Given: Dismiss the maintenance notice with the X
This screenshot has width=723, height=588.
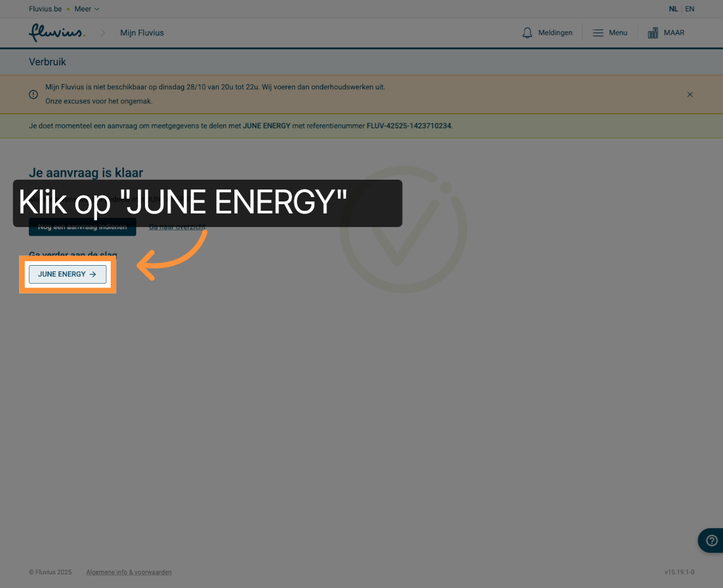Looking at the screenshot, I should [690, 94].
